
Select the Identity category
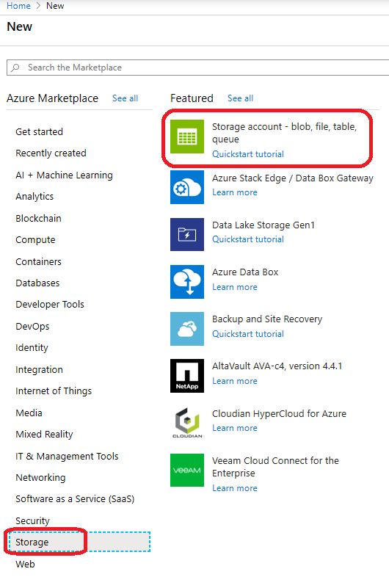(x=32, y=348)
